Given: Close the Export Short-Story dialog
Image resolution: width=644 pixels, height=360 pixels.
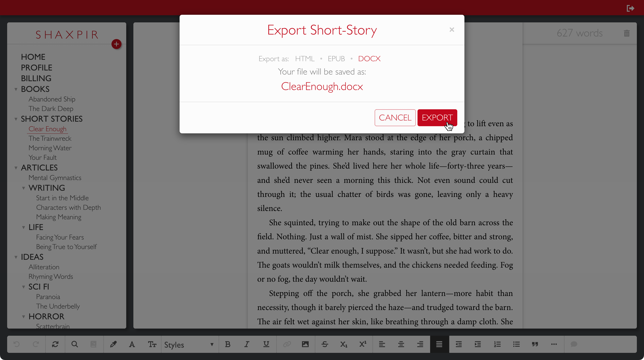Looking at the screenshot, I should click(452, 30).
